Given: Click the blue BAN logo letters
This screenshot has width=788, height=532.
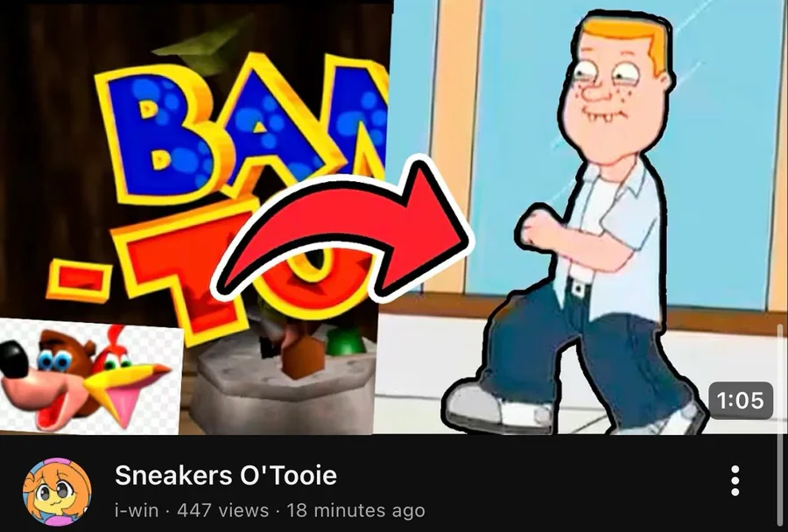Looking at the screenshot, I should (242, 130).
